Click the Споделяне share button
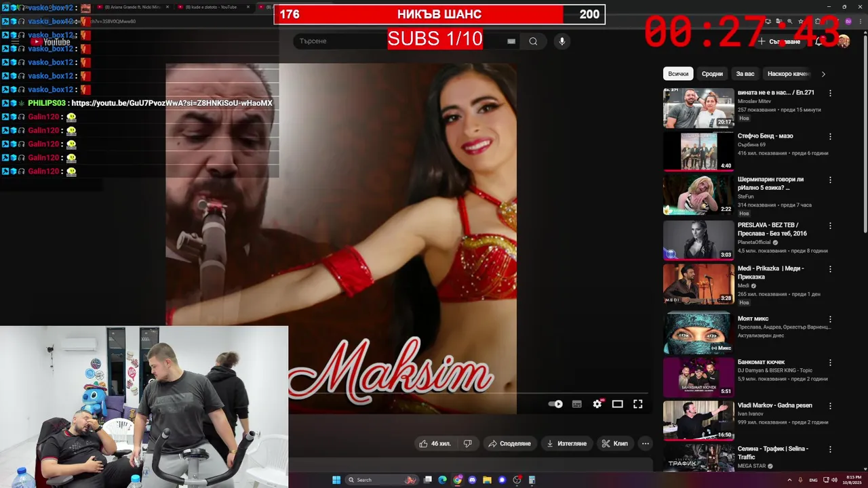Viewport: 868px width, 488px height. click(x=509, y=443)
